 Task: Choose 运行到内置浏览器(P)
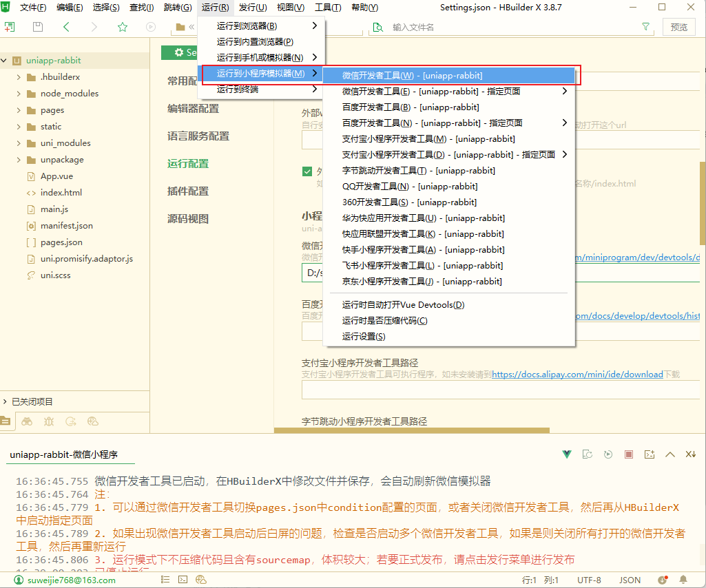click(x=261, y=42)
